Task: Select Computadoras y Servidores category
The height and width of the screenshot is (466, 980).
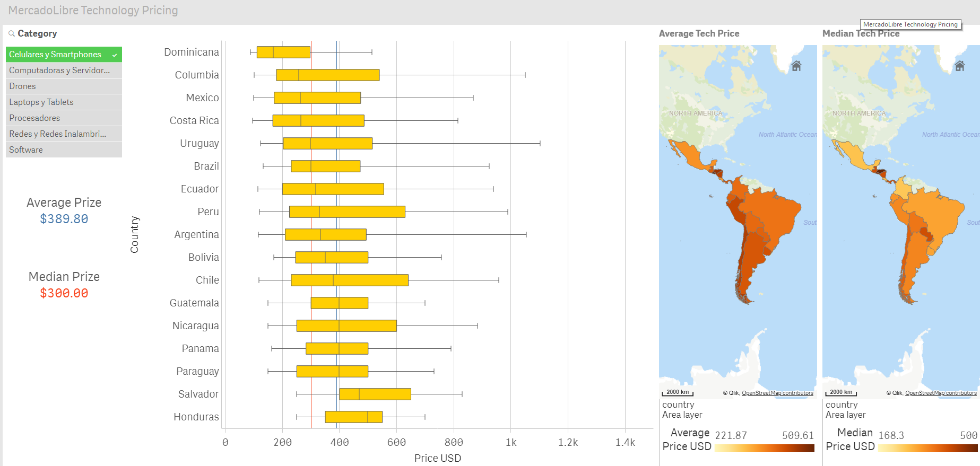Action: (64, 71)
